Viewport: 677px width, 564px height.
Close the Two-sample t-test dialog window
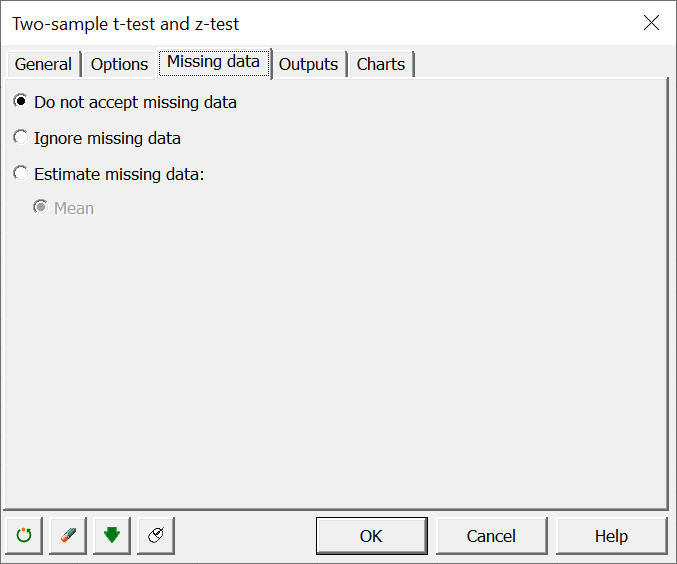click(651, 23)
